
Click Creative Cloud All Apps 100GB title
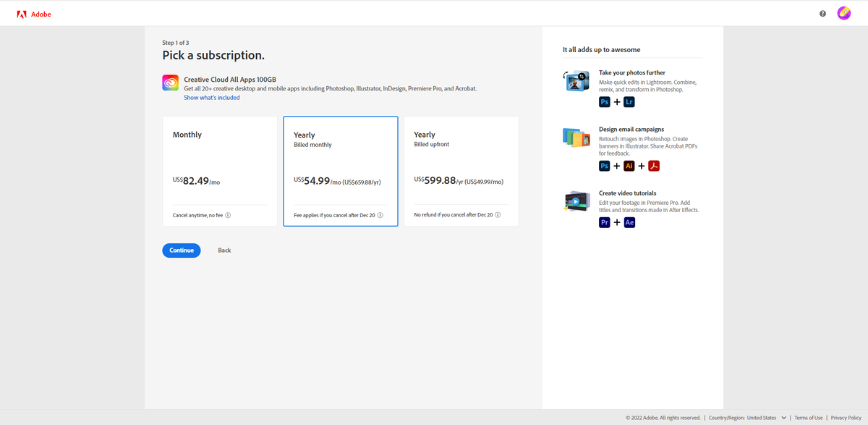[x=230, y=79]
